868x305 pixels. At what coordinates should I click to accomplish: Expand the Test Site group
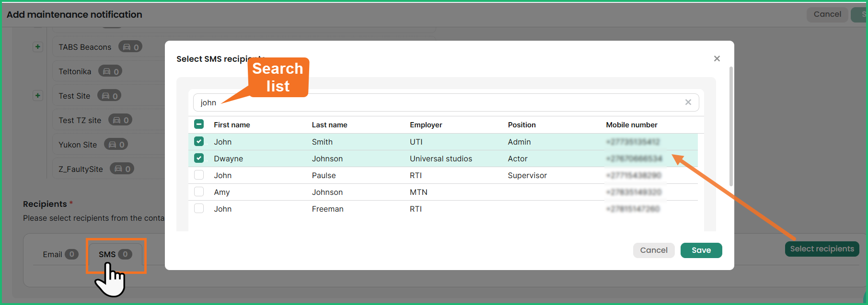click(38, 96)
